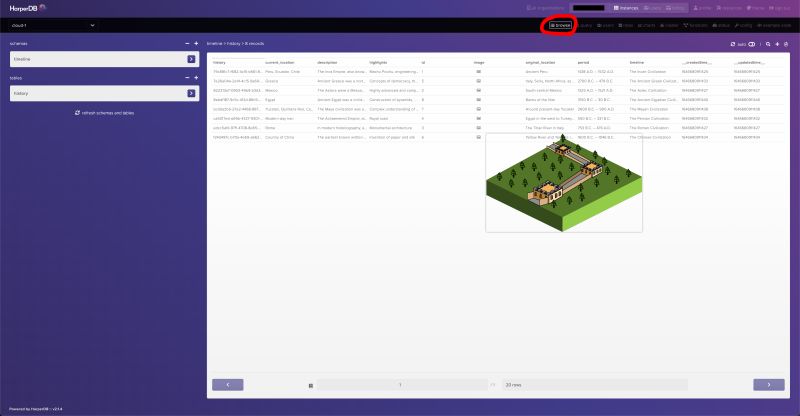Go to previous page of records
The height and width of the screenshot is (416, 800).
coord(228,384)
